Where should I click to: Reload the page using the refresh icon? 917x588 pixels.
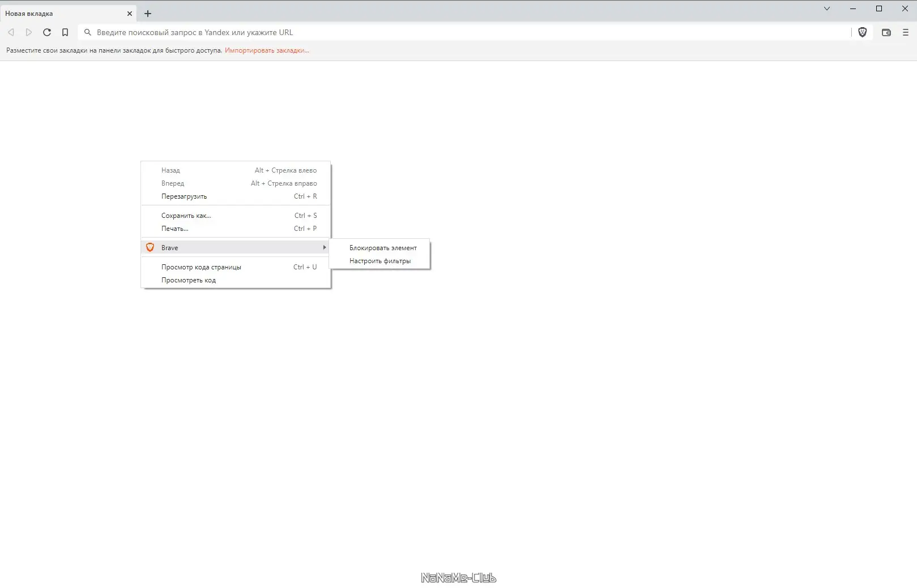click(47, 32)
